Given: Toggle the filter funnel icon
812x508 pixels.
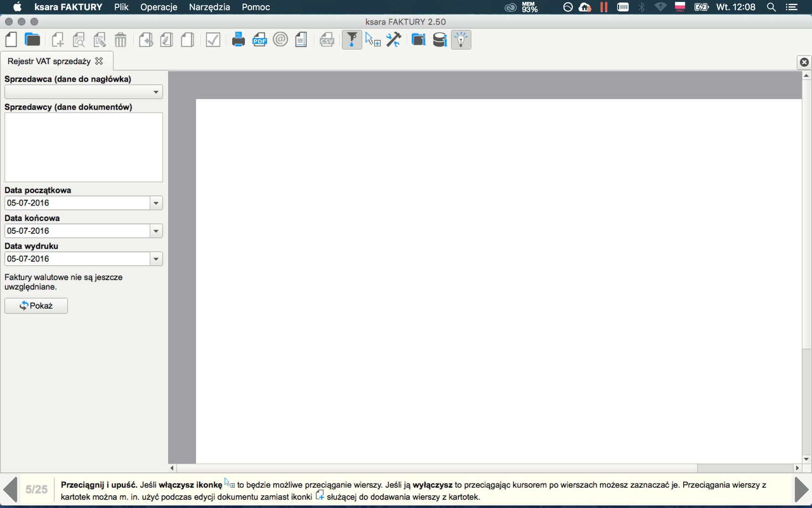Looking at the screenshot, I should tap(352, 40).
